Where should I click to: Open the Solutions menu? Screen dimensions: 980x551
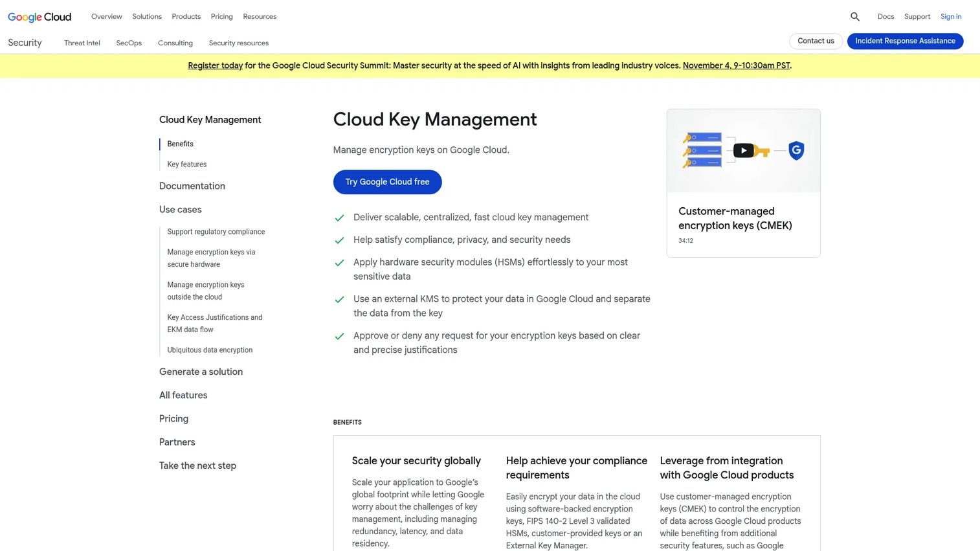pyautogui.click(x=147, y=17)
